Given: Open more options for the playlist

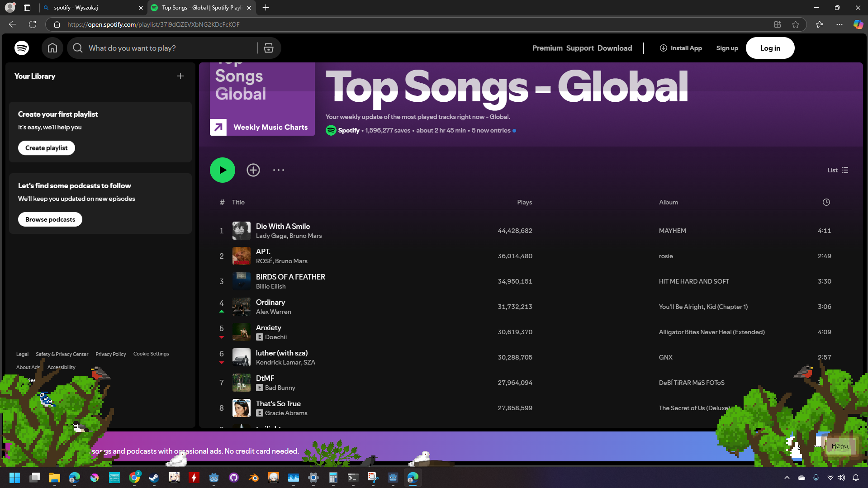Looking at the screenshot, I should coord(279,170).
